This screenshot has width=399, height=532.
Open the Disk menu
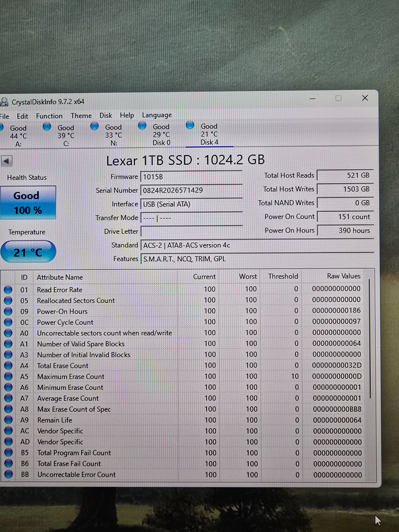(x=106, y=116)
